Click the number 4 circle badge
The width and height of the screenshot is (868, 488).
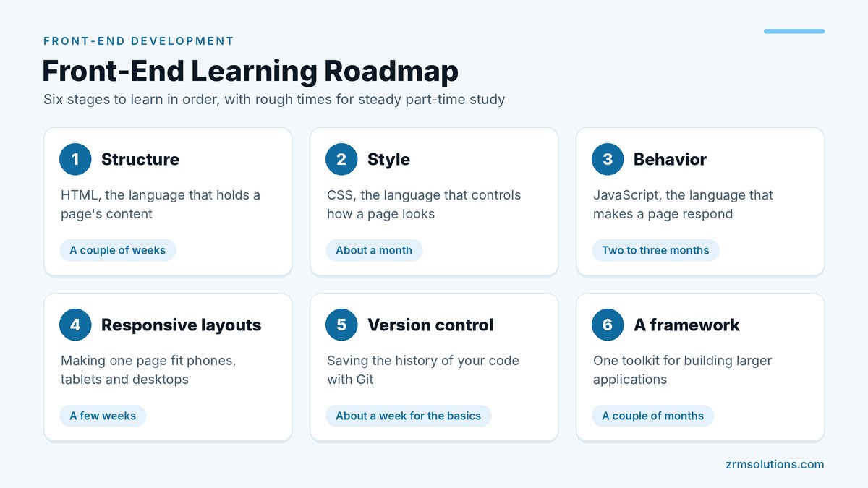[x=75, y=325]
